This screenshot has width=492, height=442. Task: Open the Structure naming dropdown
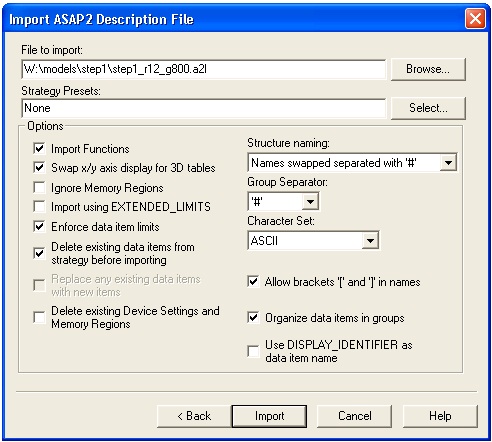tap(448, 163)
